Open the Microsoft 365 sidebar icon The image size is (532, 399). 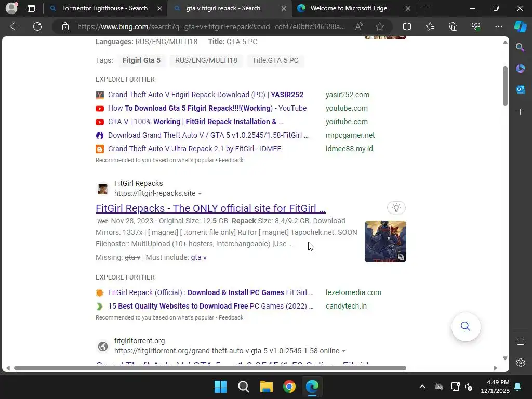point(520,68)
